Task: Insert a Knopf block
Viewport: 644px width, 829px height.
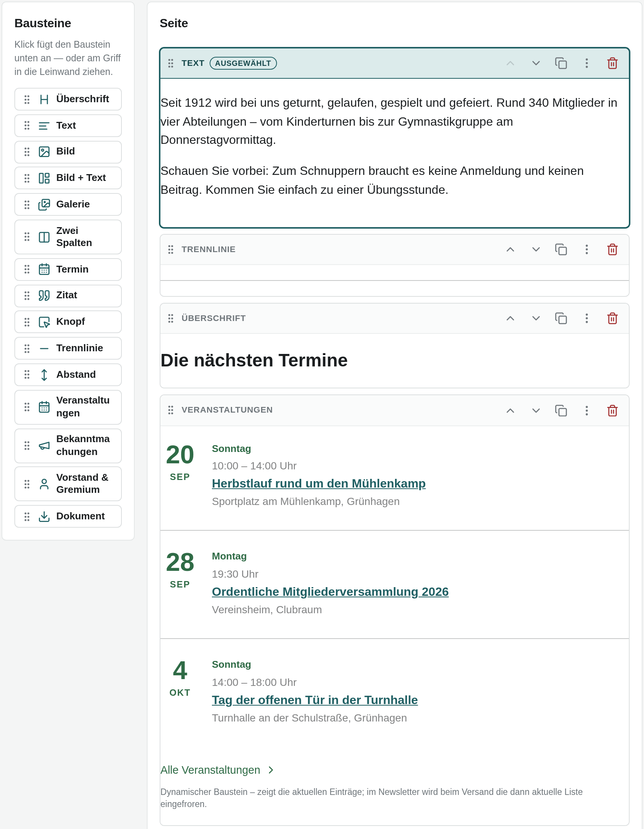Action: click(68, 322)
